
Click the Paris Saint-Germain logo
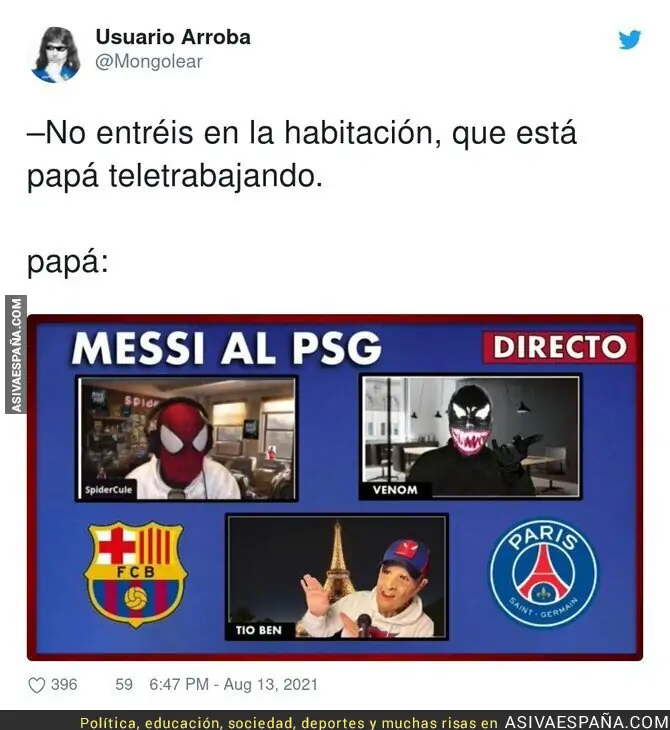(x=543, y=573)
